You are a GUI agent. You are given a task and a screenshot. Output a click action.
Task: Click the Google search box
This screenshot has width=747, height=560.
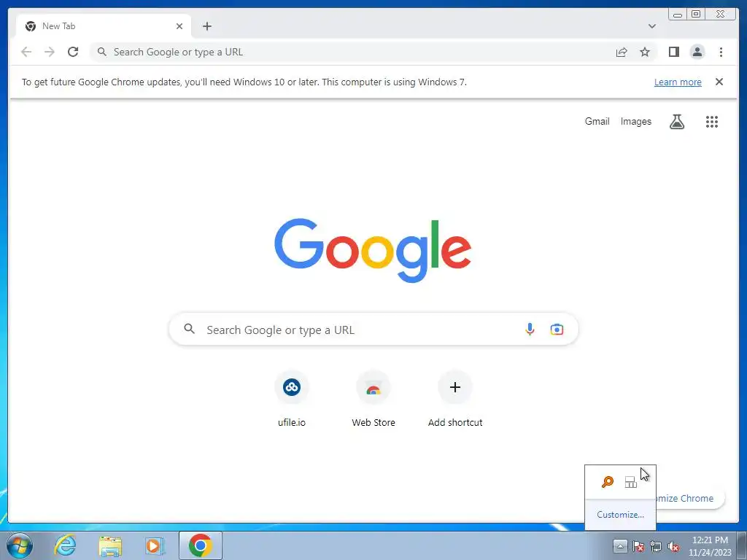[373, 329]
